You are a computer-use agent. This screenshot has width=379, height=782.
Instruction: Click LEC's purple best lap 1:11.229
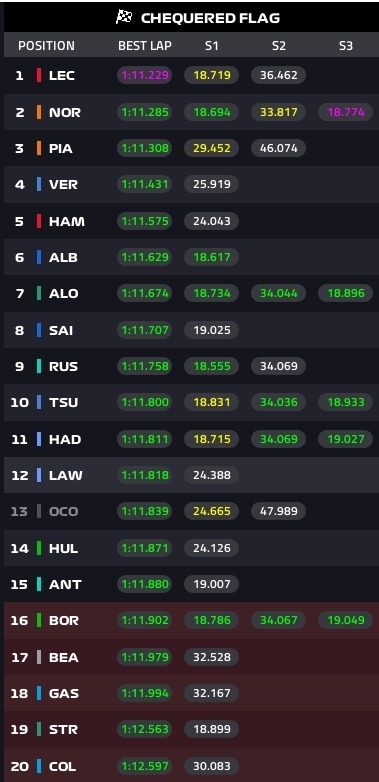145,75
